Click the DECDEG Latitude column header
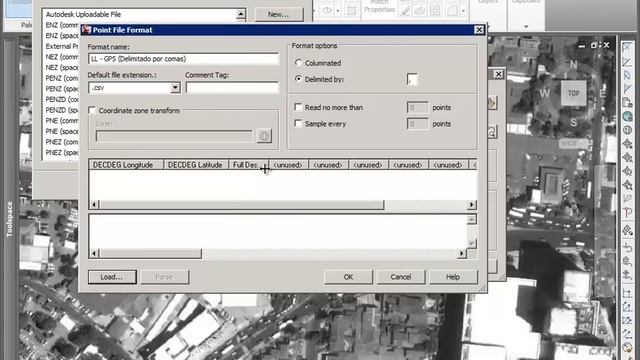The image size is (640, 360). pyautogui.click(x=196, y=165)
